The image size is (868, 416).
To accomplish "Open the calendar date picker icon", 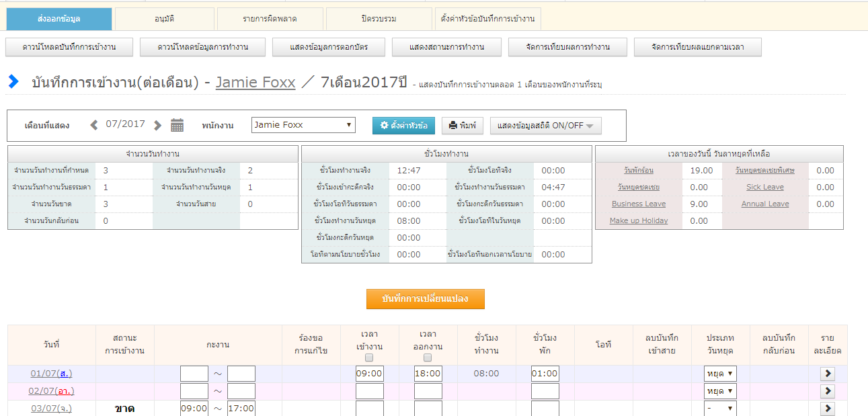I will point(177,125).
